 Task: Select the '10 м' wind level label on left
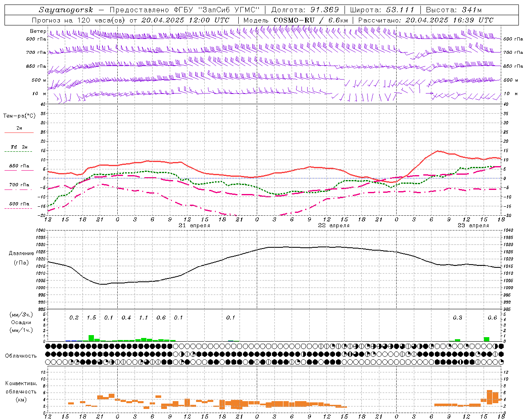pyautogui.click(x=39, y=94)
